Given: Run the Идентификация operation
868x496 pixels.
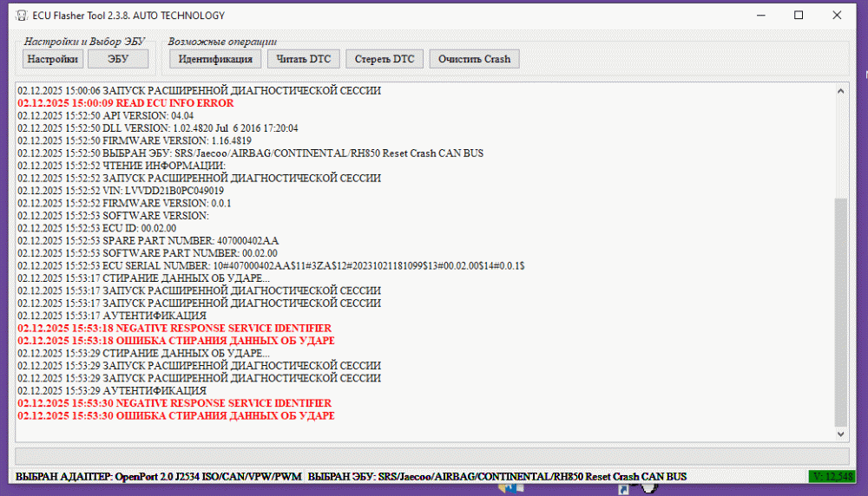Looking at the screenshot, I should [x=214, y=59].
